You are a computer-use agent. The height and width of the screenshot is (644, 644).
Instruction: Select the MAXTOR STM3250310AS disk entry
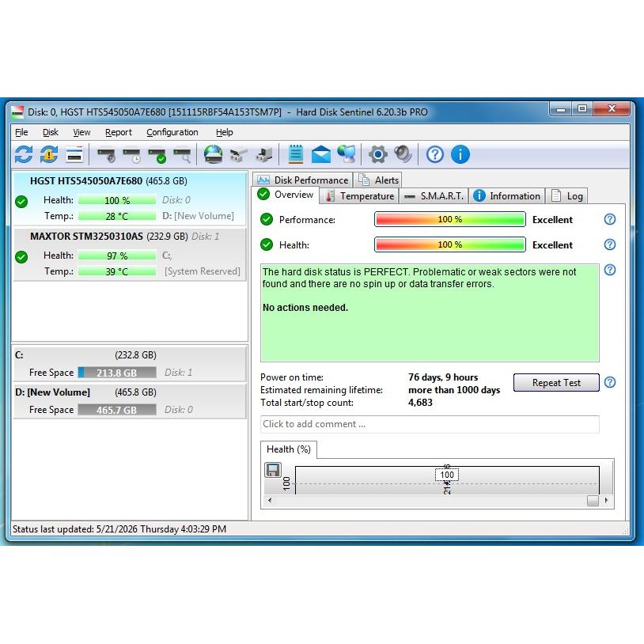[130, 254]
